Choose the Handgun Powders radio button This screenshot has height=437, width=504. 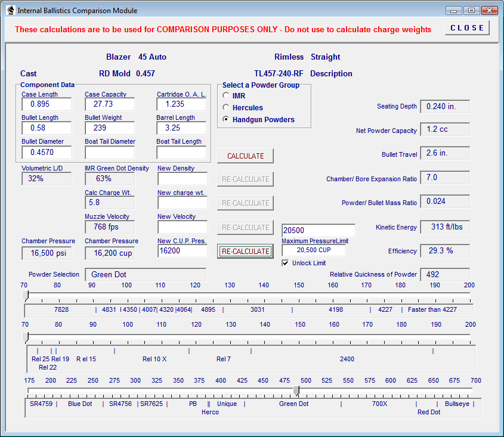point(226,119)
